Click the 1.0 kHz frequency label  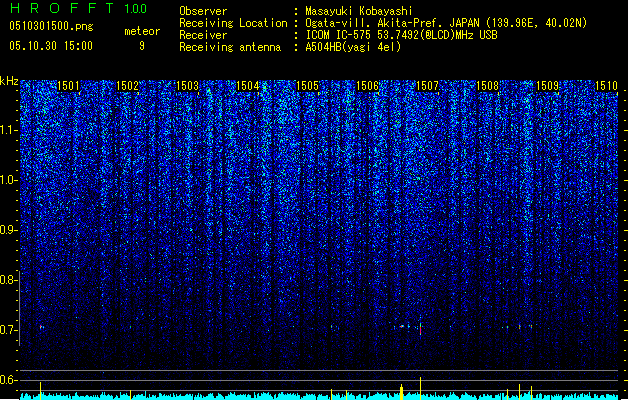(8, 180)
